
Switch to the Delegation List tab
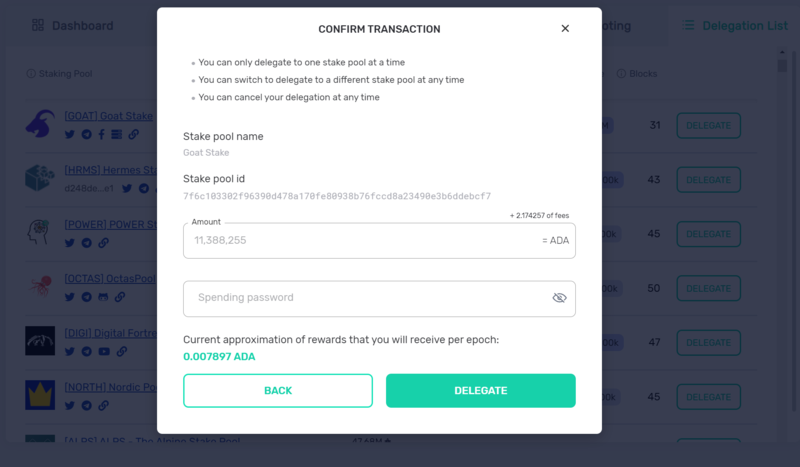(735, 26)
